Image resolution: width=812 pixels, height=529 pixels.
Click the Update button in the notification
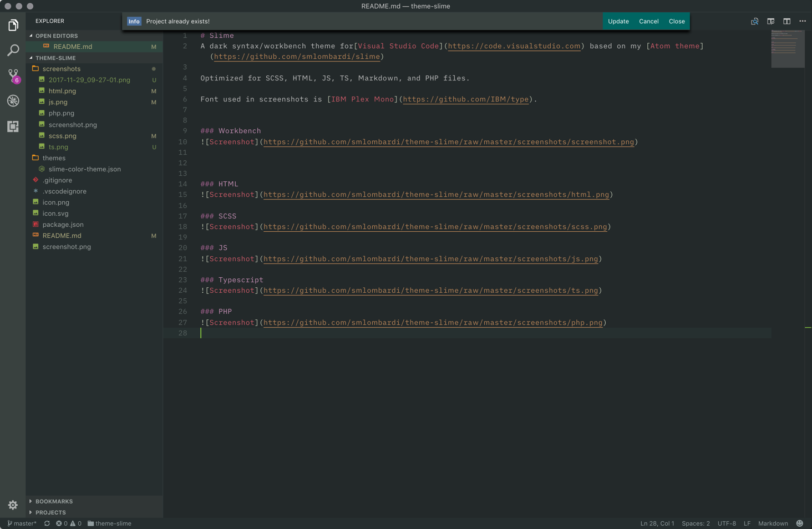pos(618,21)
